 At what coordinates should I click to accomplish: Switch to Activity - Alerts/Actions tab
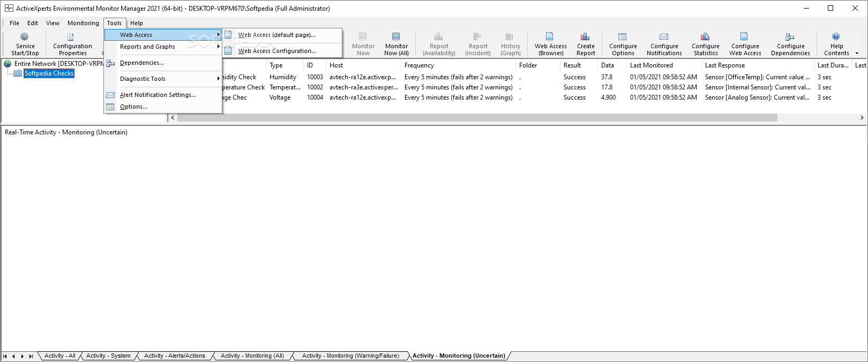click(x=175, y=356)
